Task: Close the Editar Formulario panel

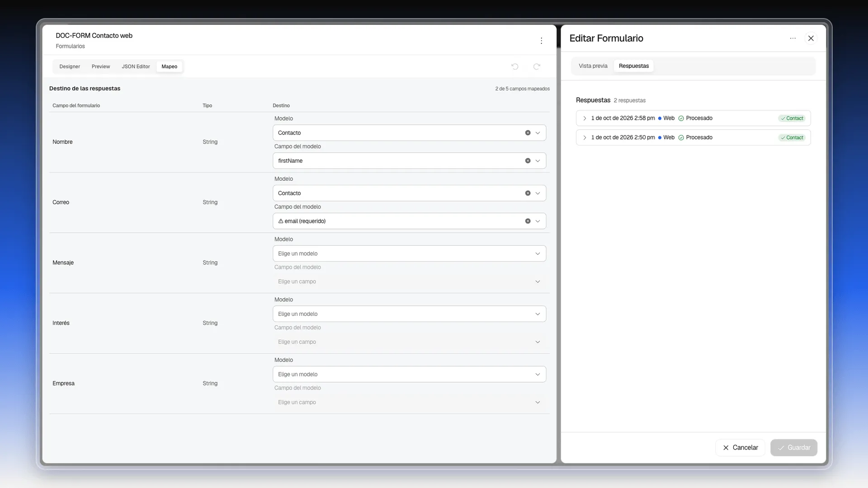Action: [811, 38]
